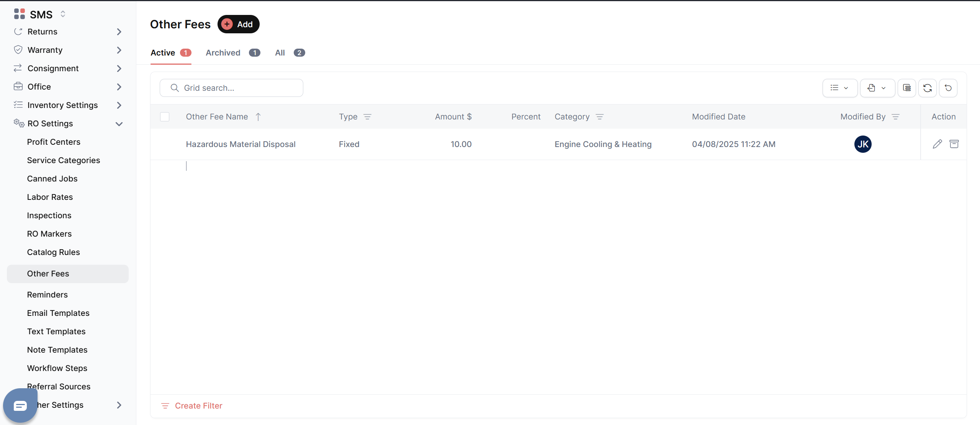Click the Add button
The width and height of the screenshot is (980, 425).
pyautogui.click(x=238, y=24)
